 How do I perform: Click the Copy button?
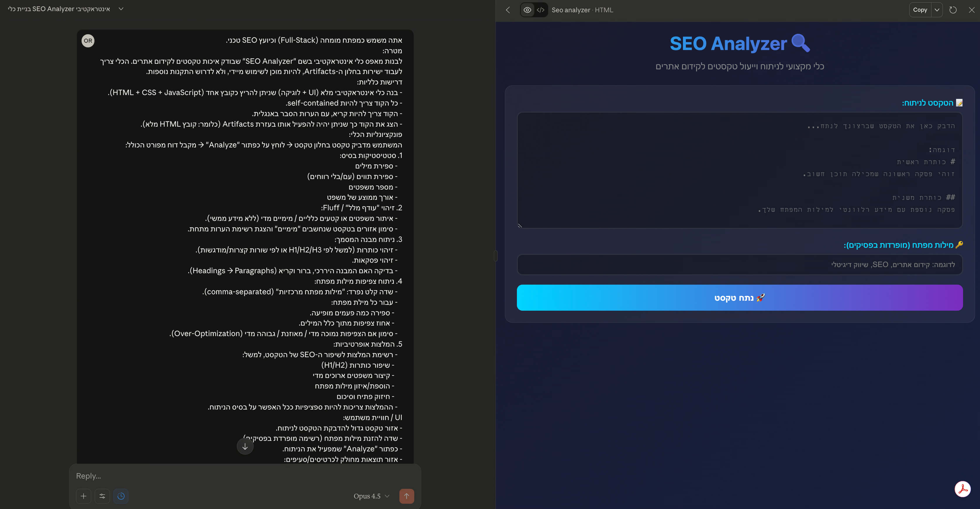(920, 10)
